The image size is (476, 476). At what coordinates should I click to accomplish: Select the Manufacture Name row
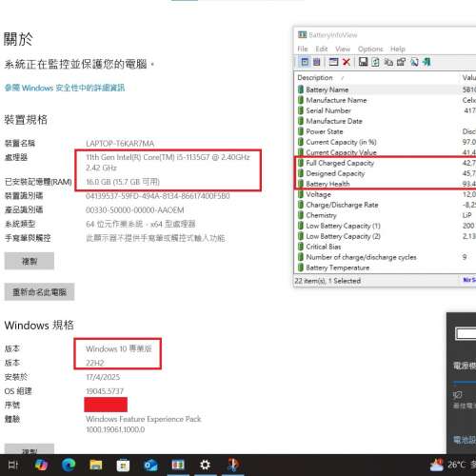(386, 100)
